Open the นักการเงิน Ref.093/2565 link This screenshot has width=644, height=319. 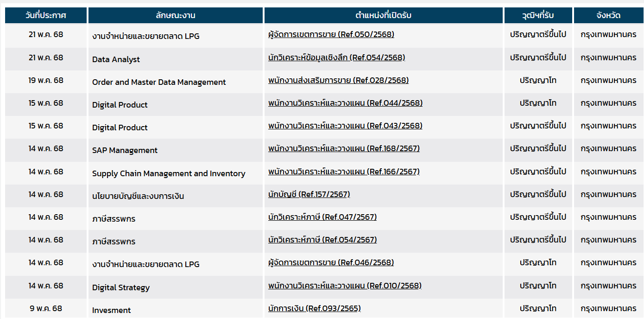point(314,308)
